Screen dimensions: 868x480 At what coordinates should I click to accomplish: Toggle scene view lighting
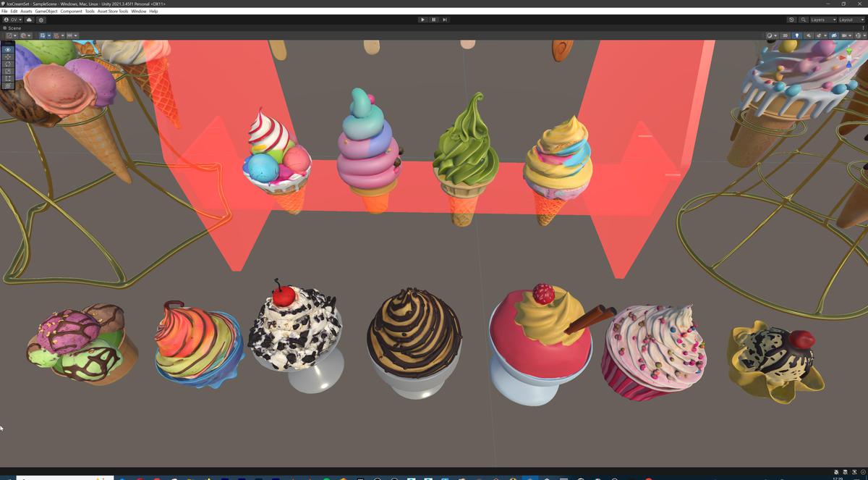pyautogui.click(x=797, y=35)
